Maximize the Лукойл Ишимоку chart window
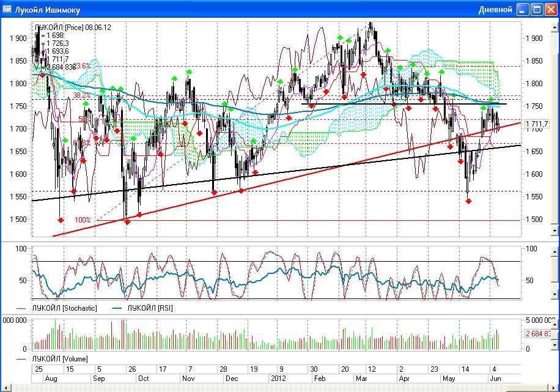560x392 pixels. coord(537,10)
